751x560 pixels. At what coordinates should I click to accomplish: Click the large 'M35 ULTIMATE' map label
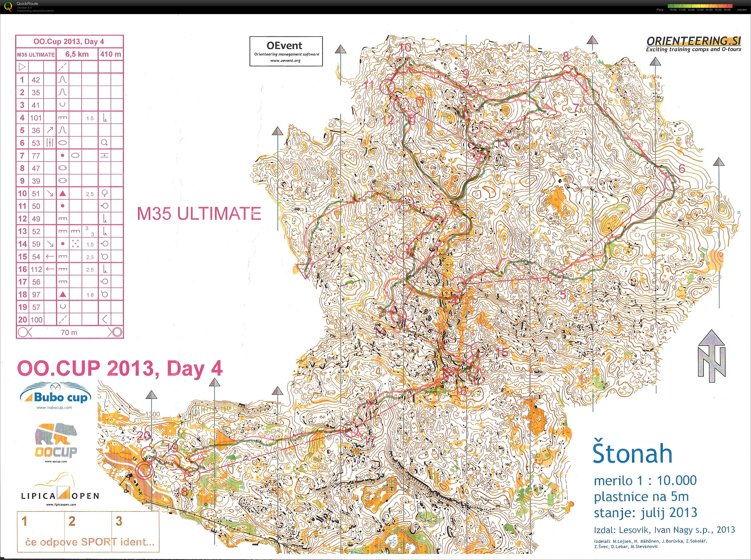[x=199, y=214]
